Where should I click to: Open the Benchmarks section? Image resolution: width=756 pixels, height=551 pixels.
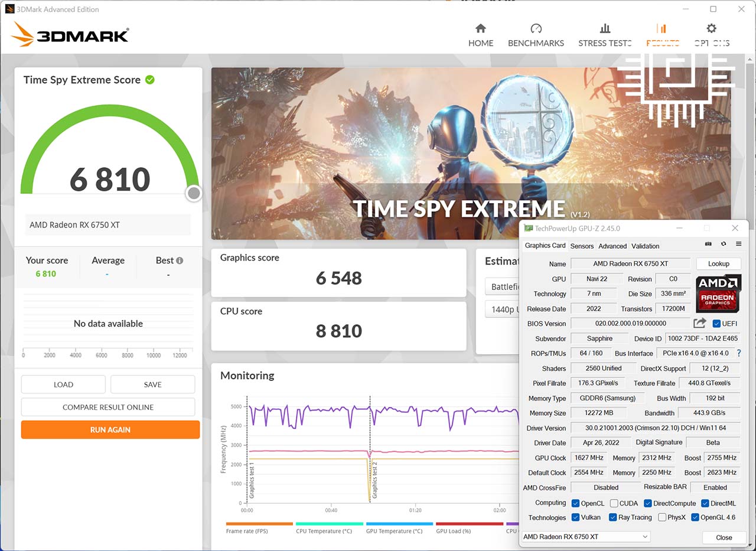pos(536,35)
